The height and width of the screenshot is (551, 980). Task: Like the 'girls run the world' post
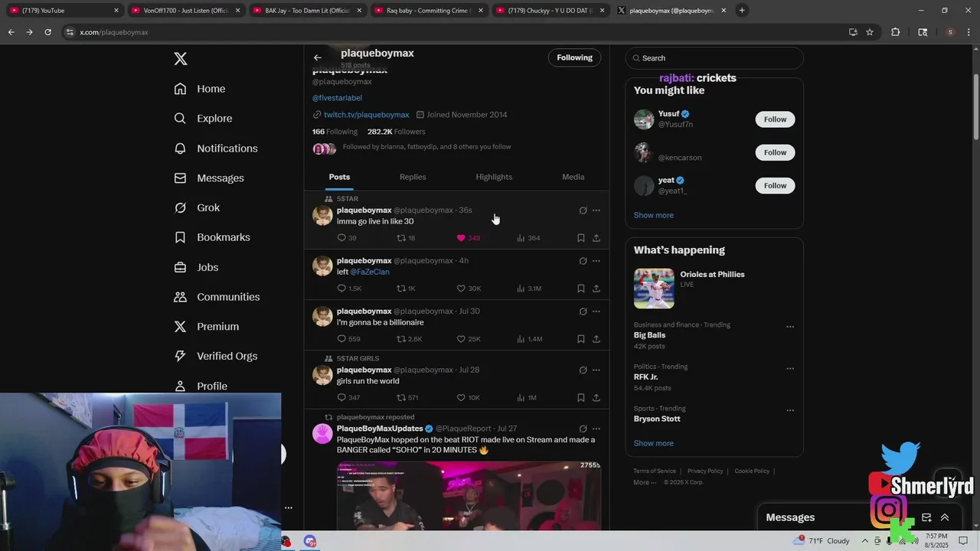point(461,398)
